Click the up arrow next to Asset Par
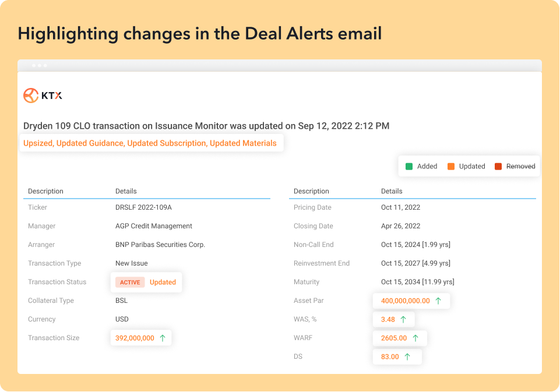The width and height of the screenshot is (560, 392). [438, 301]
